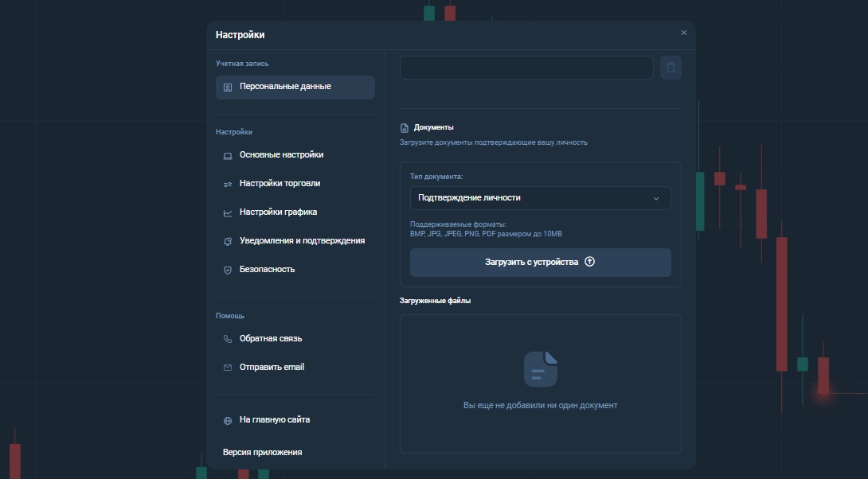868x483 pixels.
Task: Open the На главную сайта link
Action: (275, 420)
